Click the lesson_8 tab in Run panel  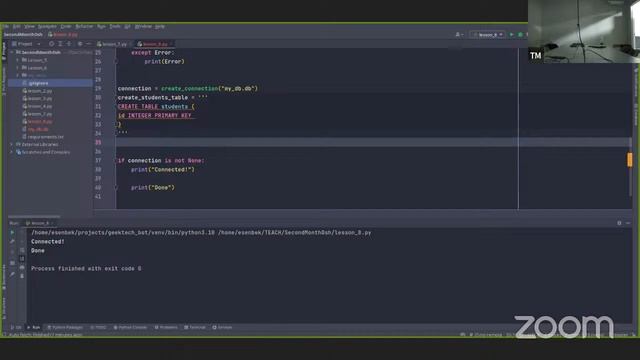click(x=39, y=223)
